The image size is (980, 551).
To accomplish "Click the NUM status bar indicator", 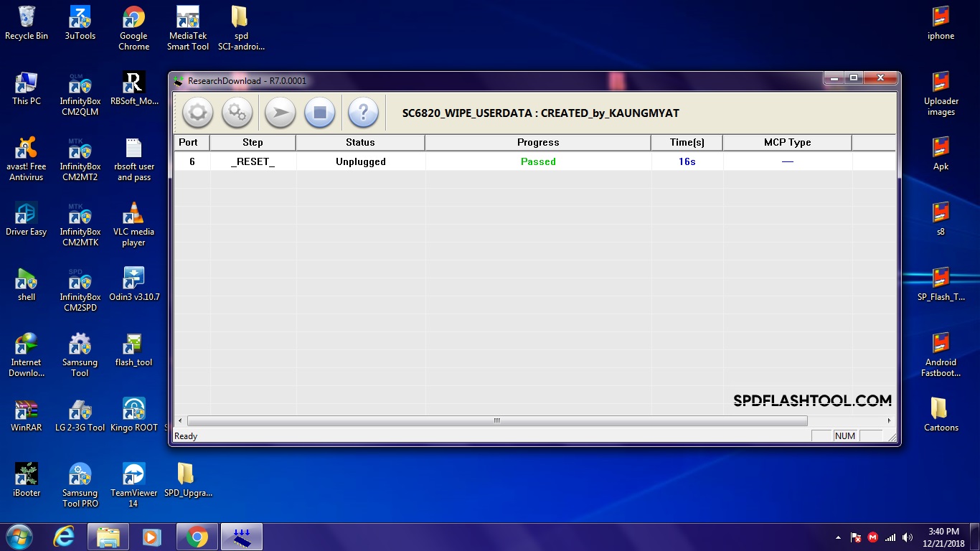I will pos(845,436).
